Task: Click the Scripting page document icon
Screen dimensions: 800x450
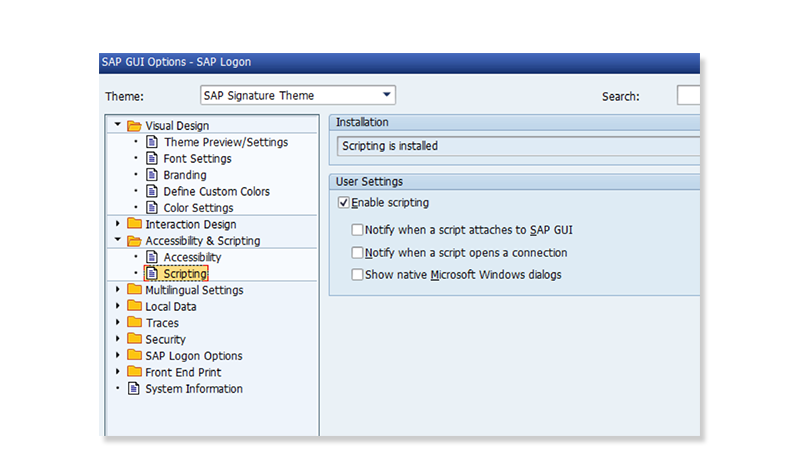Action: 152,273
